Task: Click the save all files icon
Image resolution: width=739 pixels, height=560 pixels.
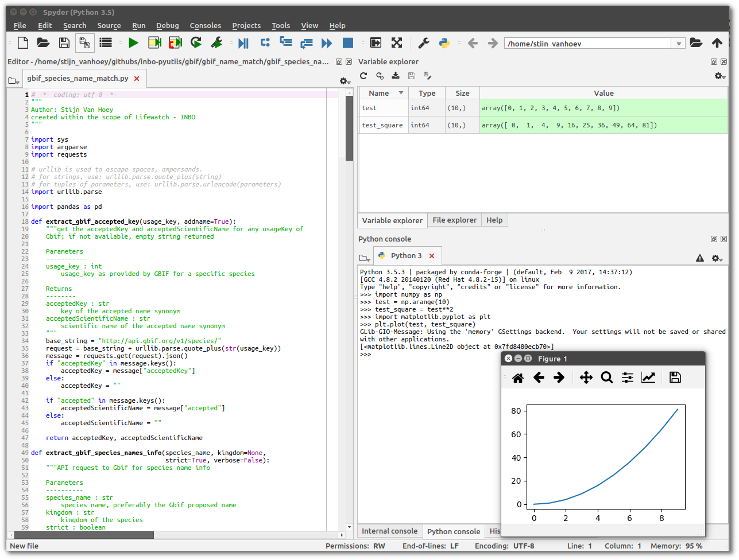Action: tap(84, 43)
